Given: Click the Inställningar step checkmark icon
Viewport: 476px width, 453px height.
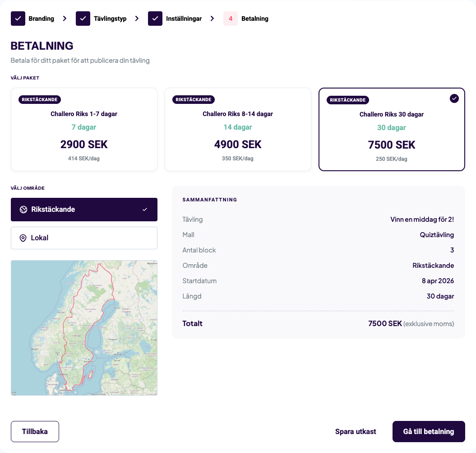Looking at the screenshot, I should 155,19.
